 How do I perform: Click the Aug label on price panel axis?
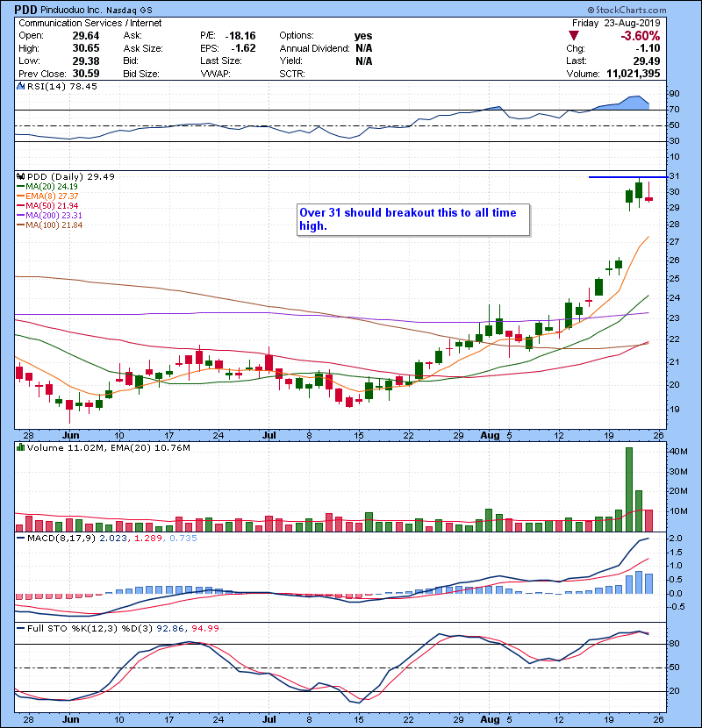(490, 435)
